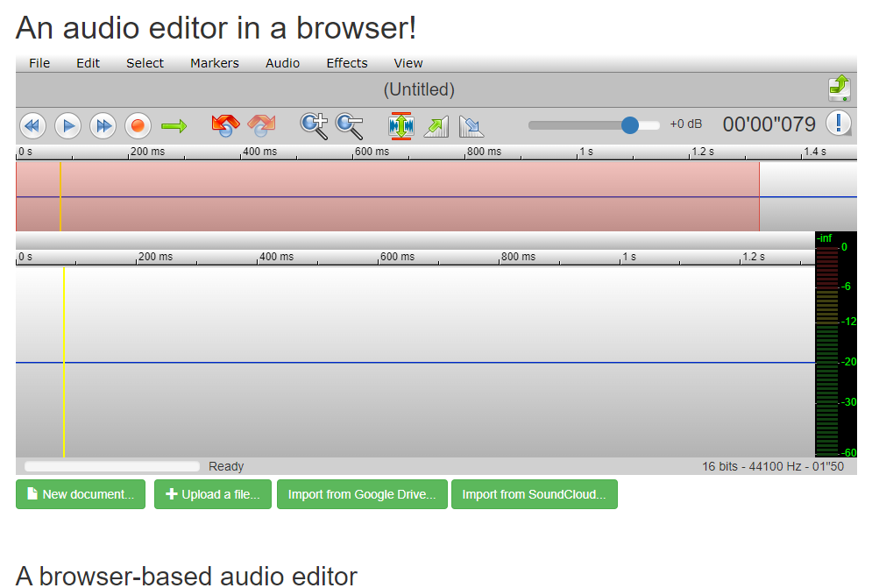The height and width of the screenshot is (588, 872).
Task: Click the -inf level meter readout
Action: 824,238
